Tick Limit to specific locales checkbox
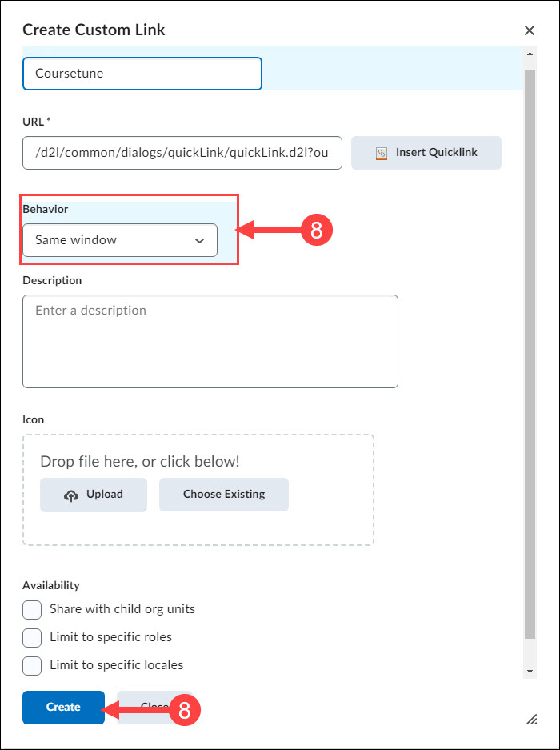 tap(32, 666)
